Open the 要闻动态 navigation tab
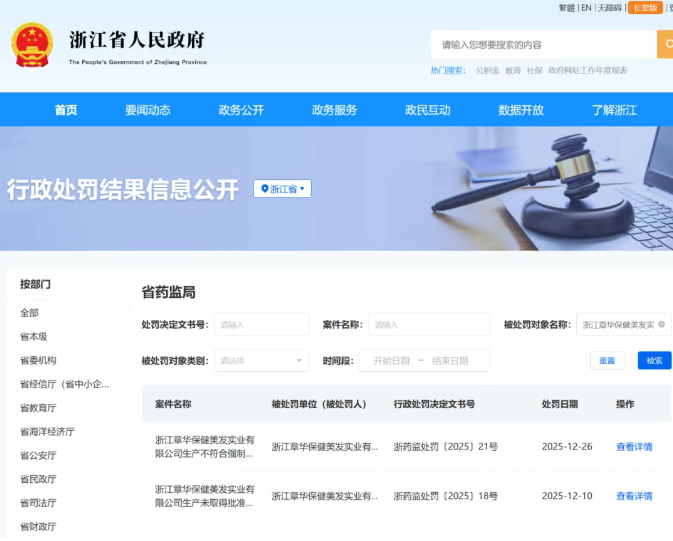Image resolution: width=673 pixels, height=541 pixels. pyautogui.click(x=148, y=110)
